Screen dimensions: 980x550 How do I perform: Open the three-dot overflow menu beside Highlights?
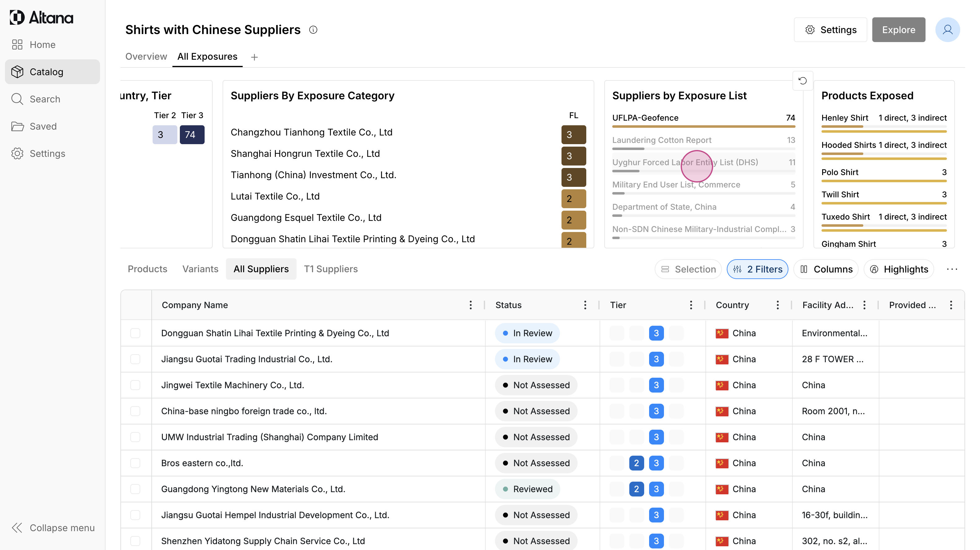point(952,269)
